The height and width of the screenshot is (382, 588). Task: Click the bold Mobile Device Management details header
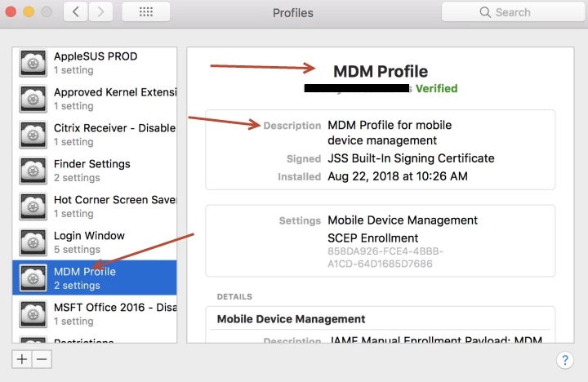click(291, 319)
